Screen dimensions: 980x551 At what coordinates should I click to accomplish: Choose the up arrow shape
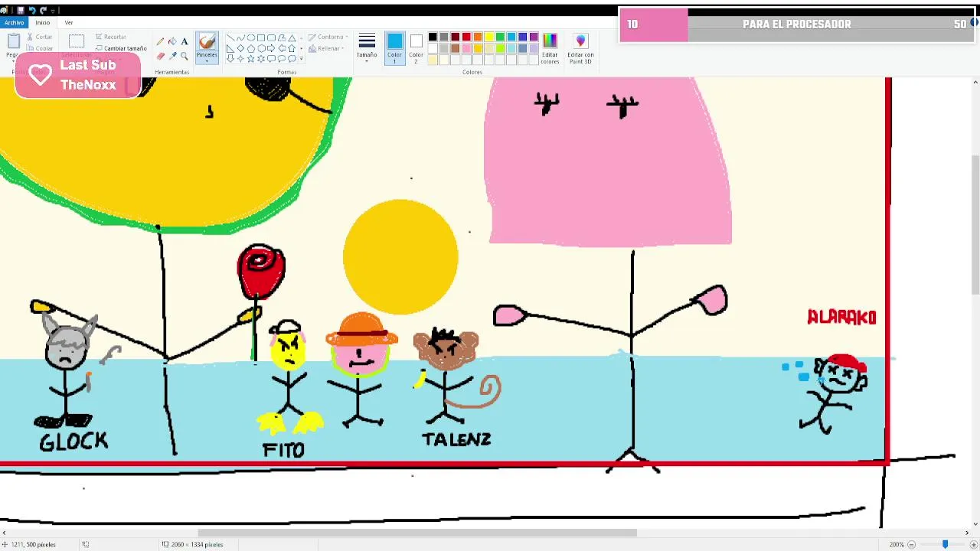tap(292, 48)
